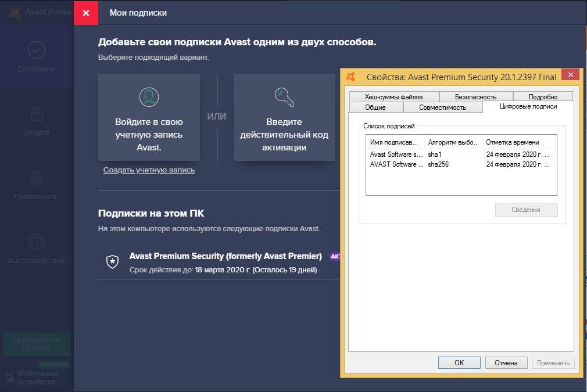Close the My Subscriptions panel with red X
587x392 pixels.
[86, 13]
